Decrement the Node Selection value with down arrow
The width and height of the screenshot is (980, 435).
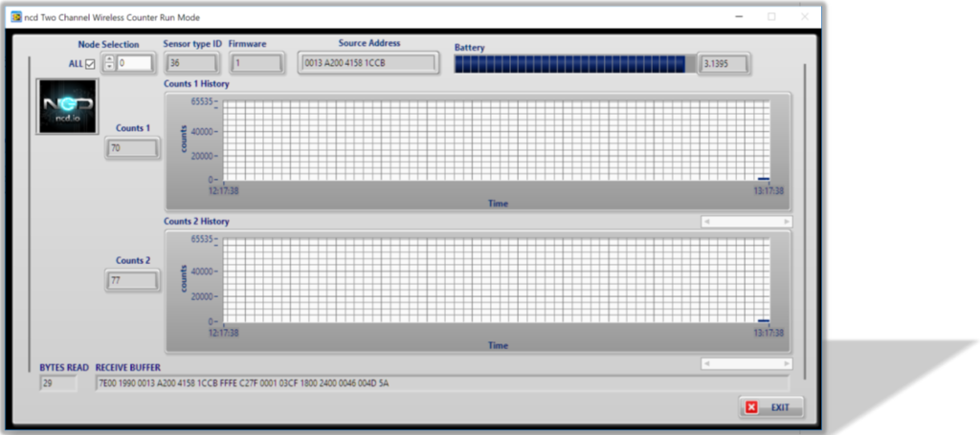point(109,68)
